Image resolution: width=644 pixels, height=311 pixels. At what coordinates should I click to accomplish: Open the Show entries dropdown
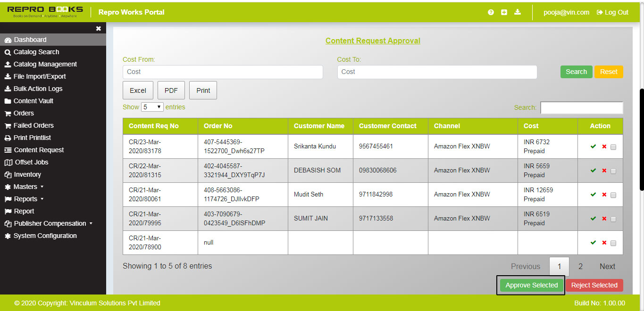tap(152, 107)
